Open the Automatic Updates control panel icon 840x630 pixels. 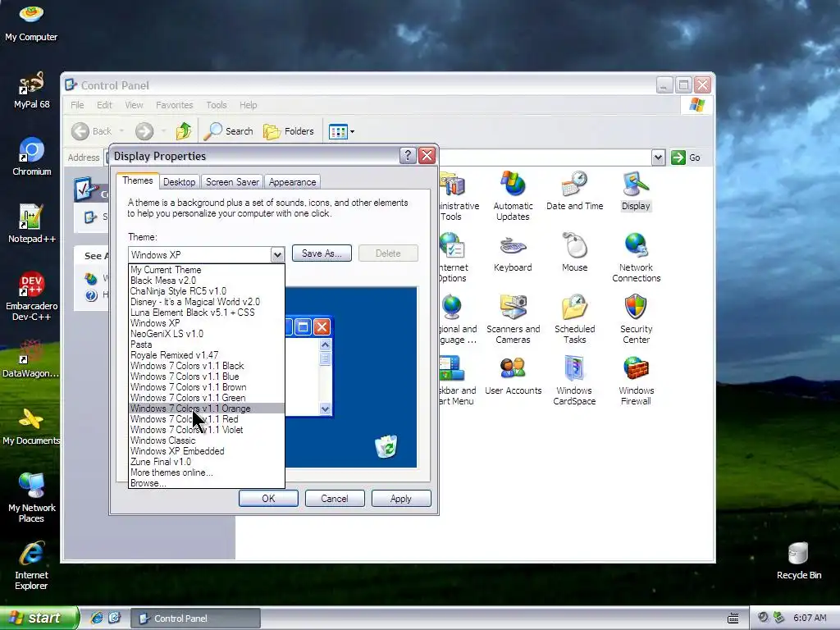coord(513,196)
